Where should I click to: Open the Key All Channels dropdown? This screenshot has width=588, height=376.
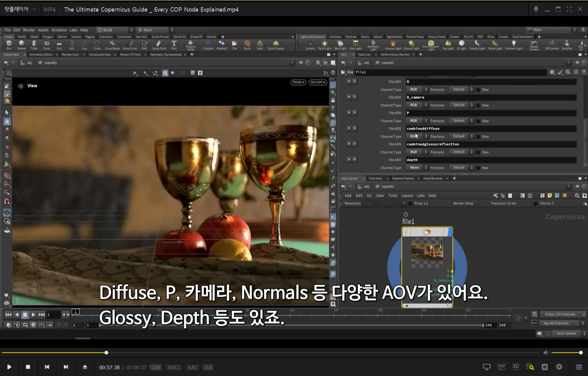click(x=563, y=323)
